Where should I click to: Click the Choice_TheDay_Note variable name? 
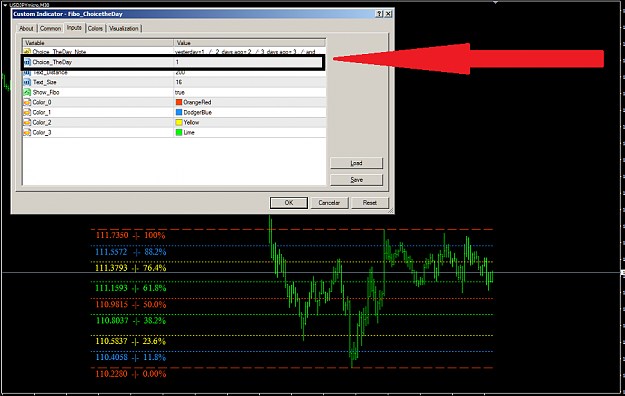pos(59,51)
